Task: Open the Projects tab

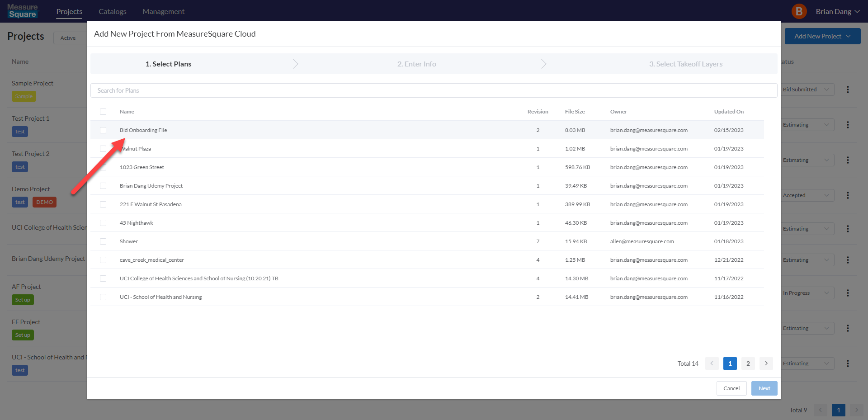Action: tap(69, 11)
